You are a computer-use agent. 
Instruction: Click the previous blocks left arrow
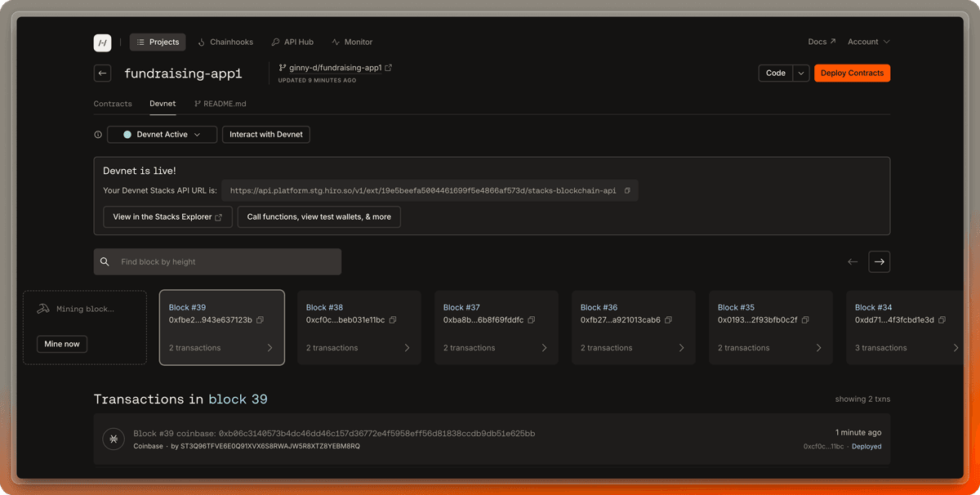[x=853, y=262]
